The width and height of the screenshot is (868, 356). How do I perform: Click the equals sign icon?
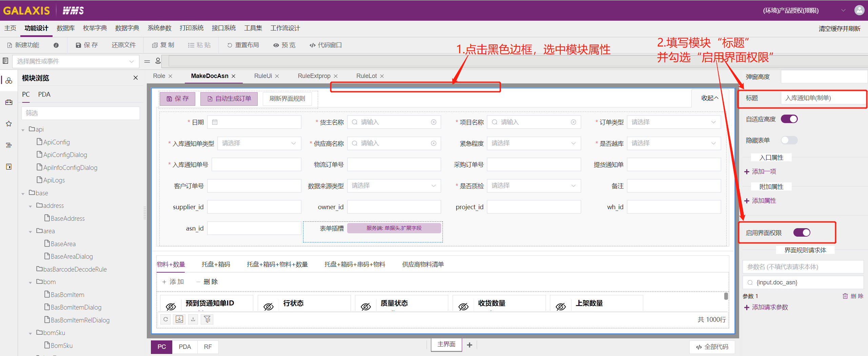tap(147, 61)
